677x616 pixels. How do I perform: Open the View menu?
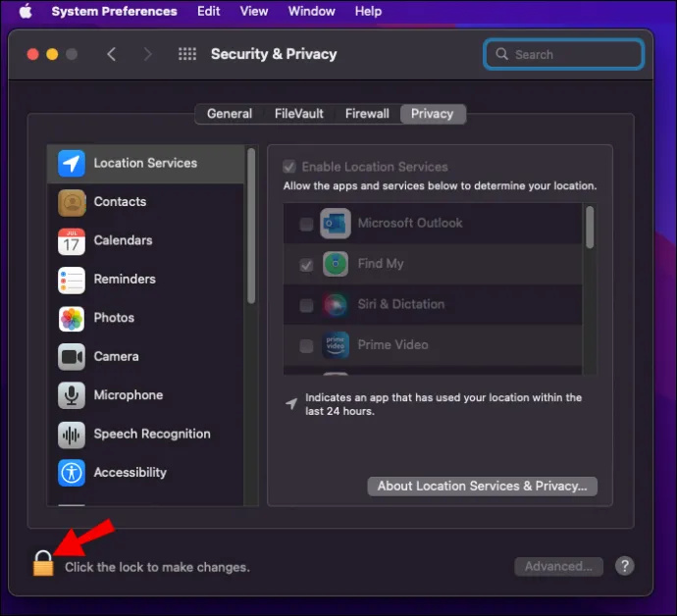point(254,11)
